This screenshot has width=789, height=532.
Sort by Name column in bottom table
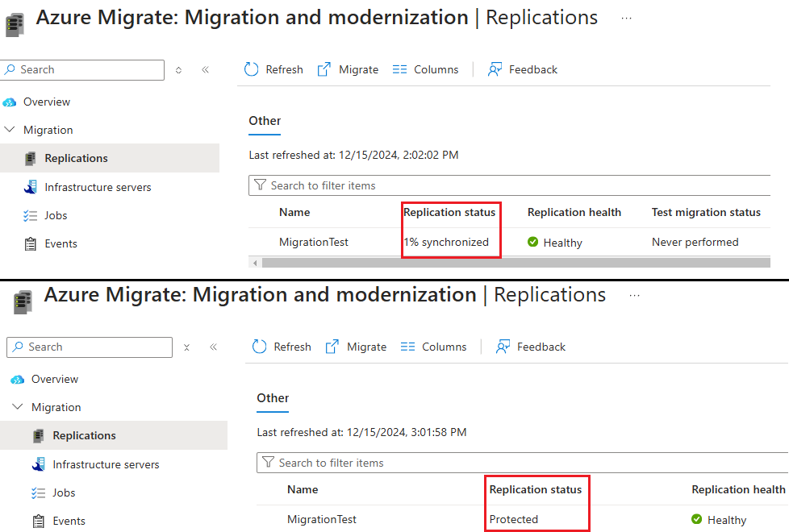pyautogui.click(x=303, y=489)
